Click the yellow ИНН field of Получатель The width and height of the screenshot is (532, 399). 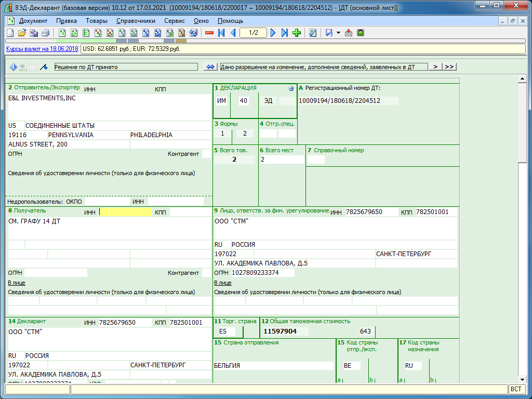coord(125,212)
